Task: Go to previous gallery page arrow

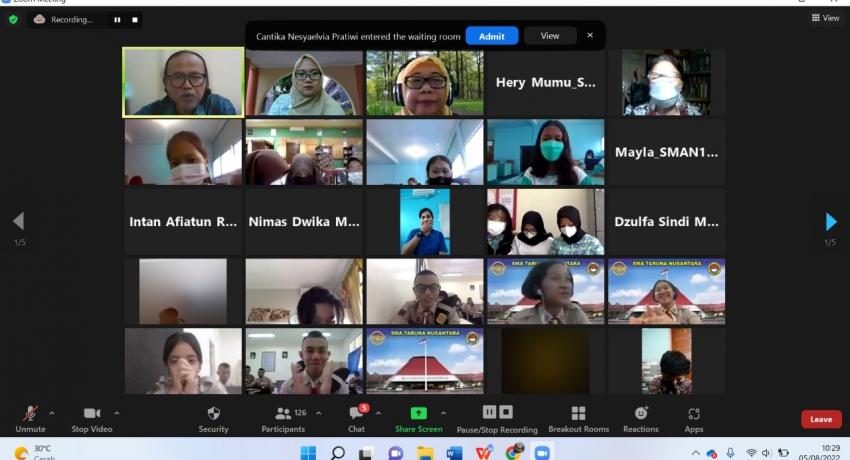Action: [18, 221]
